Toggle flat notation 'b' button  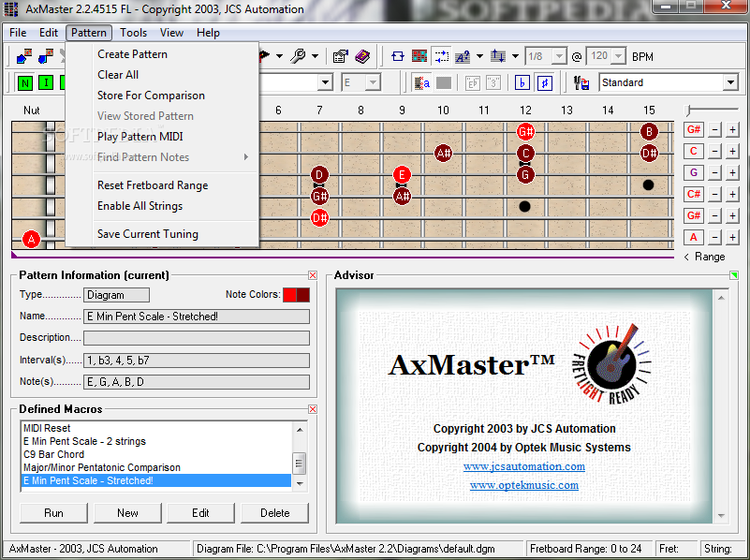[x=522, y=82]
